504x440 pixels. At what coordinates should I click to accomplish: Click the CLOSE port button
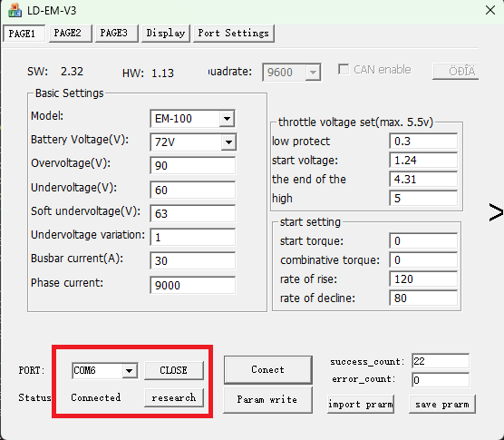coord(173,370)
